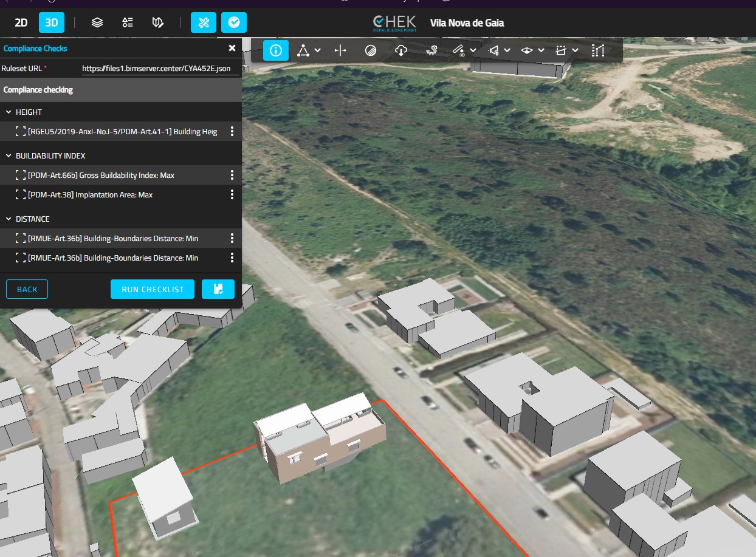
Task: Switch to 3D view
Action: [52, 22]
